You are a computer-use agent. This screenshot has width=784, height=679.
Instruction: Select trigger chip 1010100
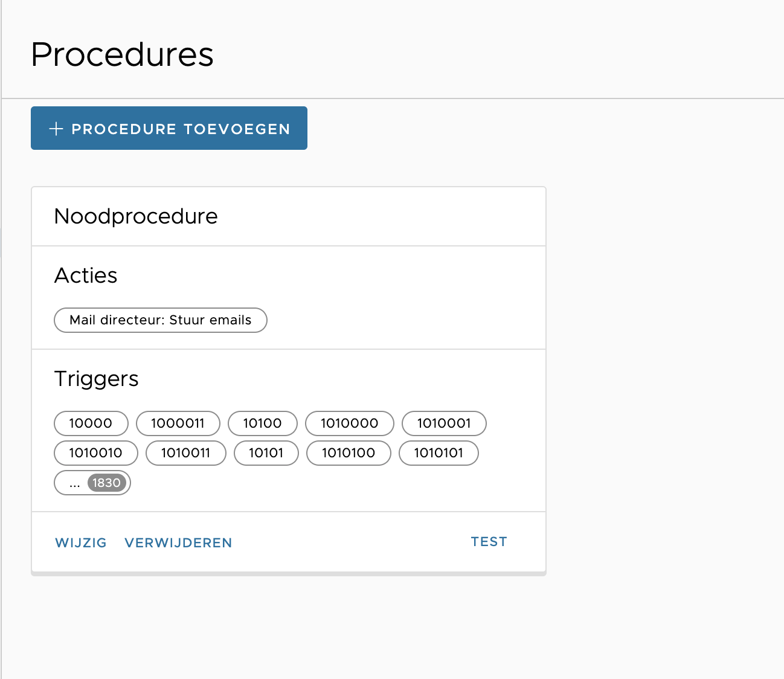point(349,453)
